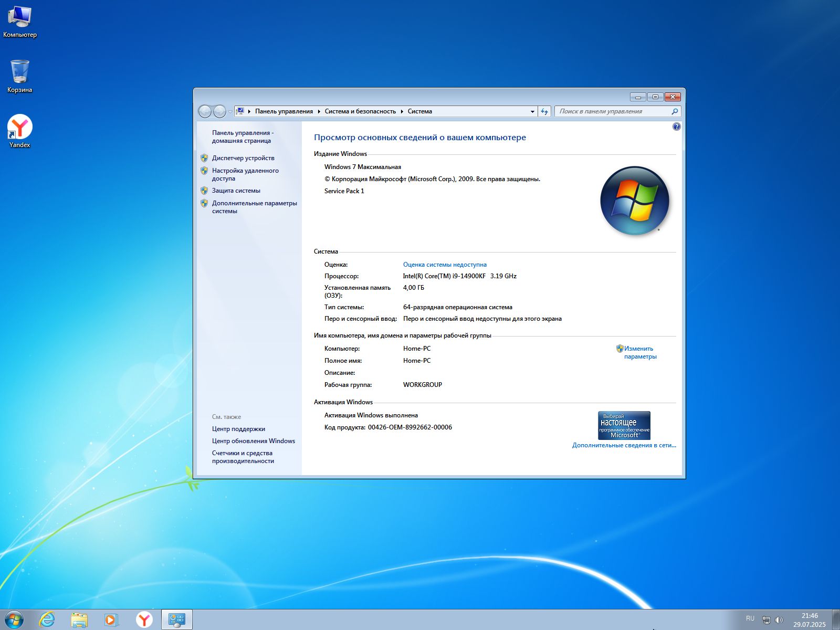
Task: Maximize the Система window
Action: click(655, 97)
